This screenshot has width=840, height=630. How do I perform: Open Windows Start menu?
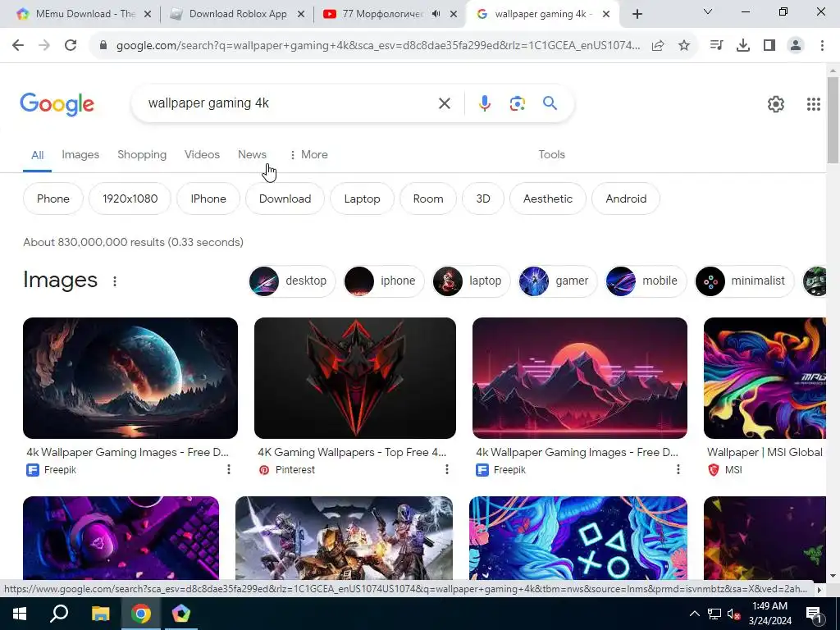(x=20, y=614)
